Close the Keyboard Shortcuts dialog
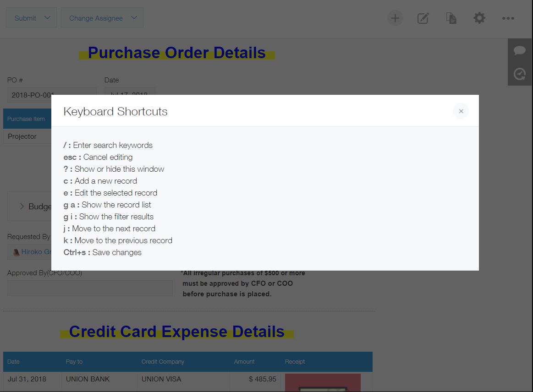The height and width of the screenshot is (392, 533). click(x=461, y=111)
